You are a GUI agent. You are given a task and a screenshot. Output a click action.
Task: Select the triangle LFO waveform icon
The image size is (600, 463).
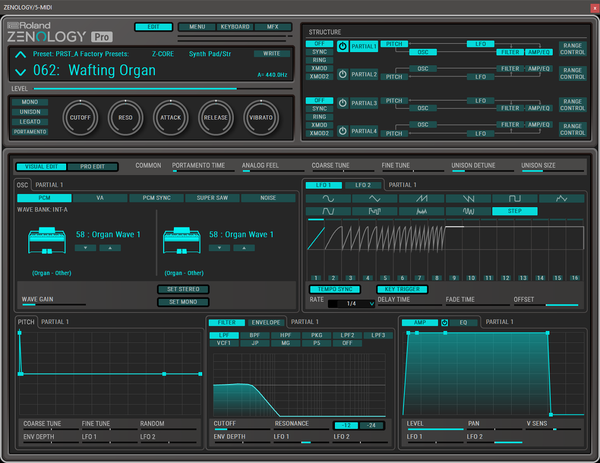375,198
